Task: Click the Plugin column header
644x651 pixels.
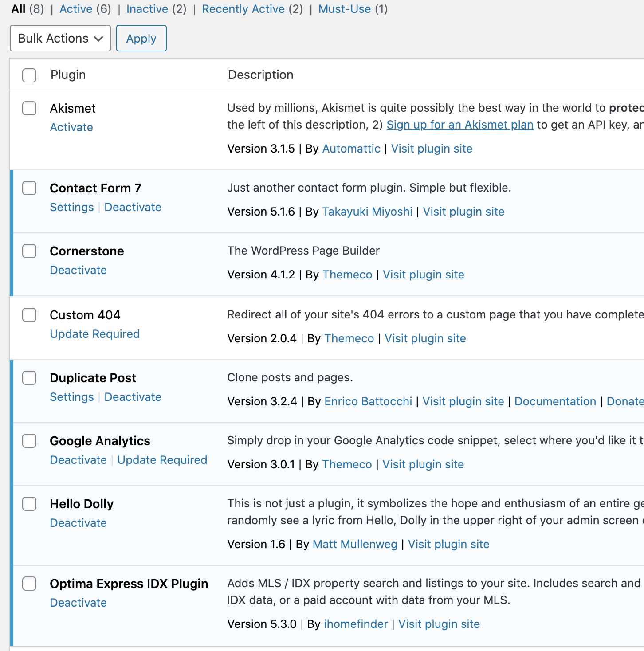Action: (x=68, y=75)
